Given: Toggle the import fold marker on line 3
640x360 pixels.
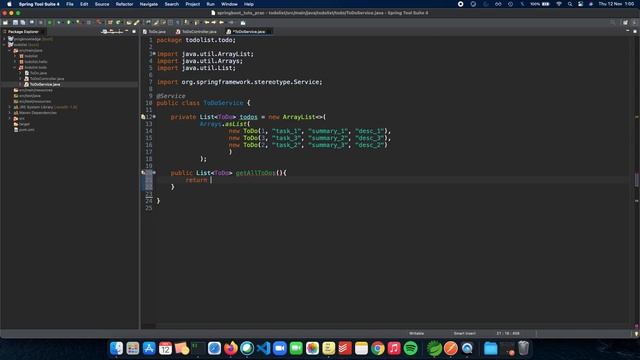Looking at the screenshot, I should tap(154, 53).
